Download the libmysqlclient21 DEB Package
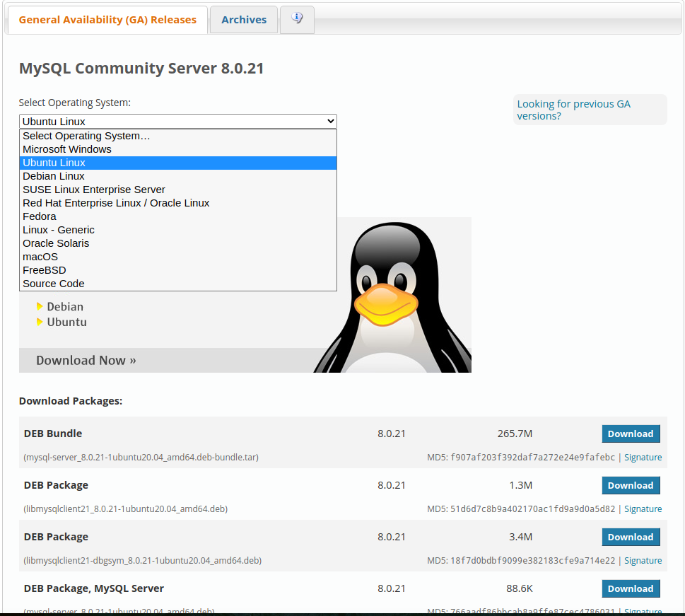 tap(630, 485)
